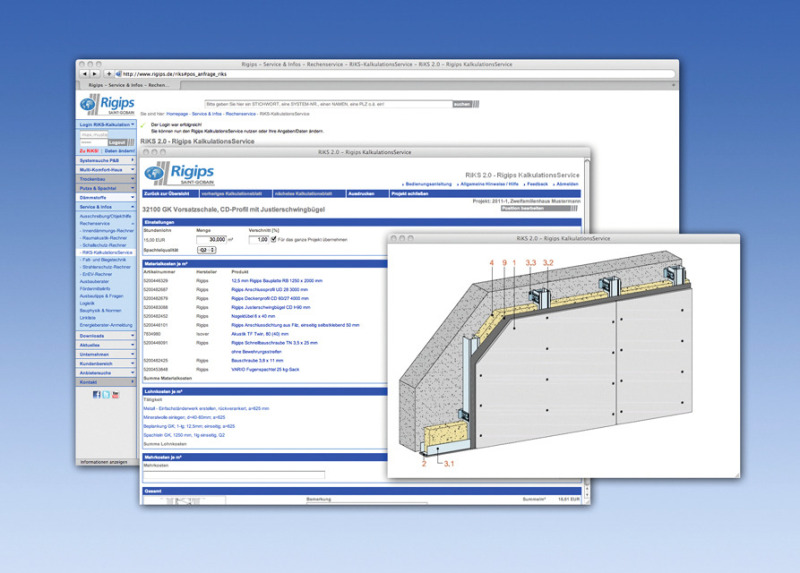The height and width of the screenshot is (573, 800).
Task: Expand the Dämmstoffe sidebar menu
Action: (106, 197)
